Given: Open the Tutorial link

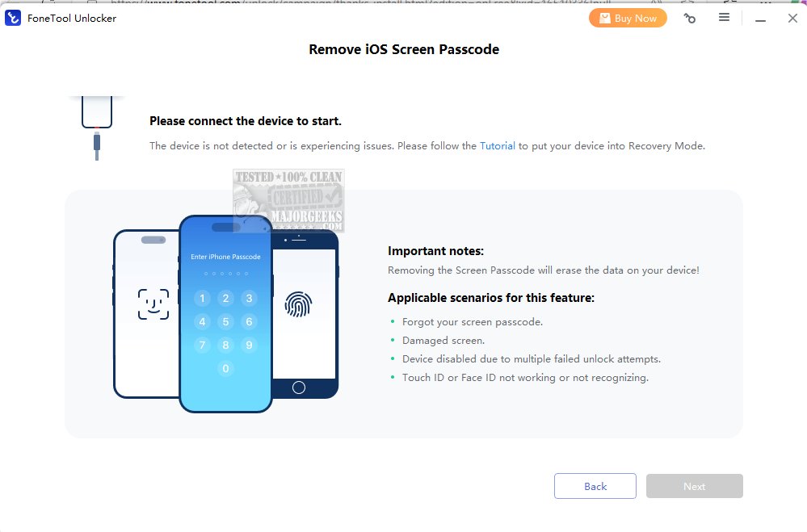Looking at the screenshot, I should tap(497, 145).
